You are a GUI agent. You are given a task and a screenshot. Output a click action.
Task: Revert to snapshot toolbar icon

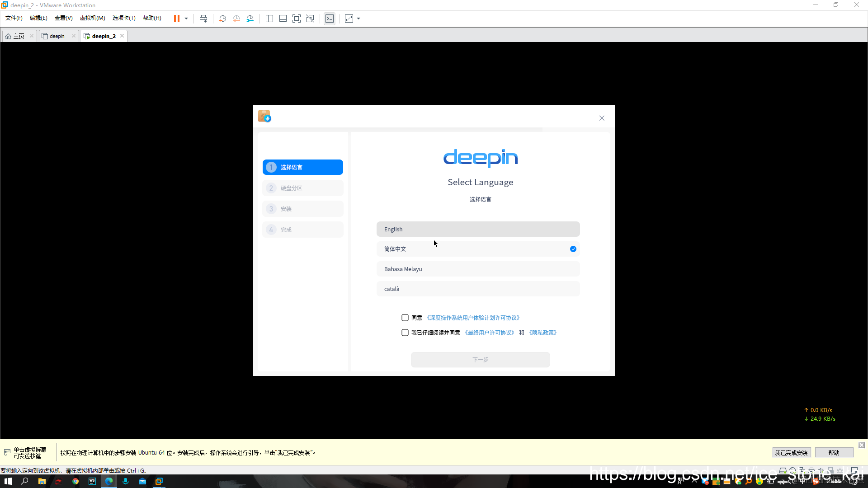coord(236,19)
